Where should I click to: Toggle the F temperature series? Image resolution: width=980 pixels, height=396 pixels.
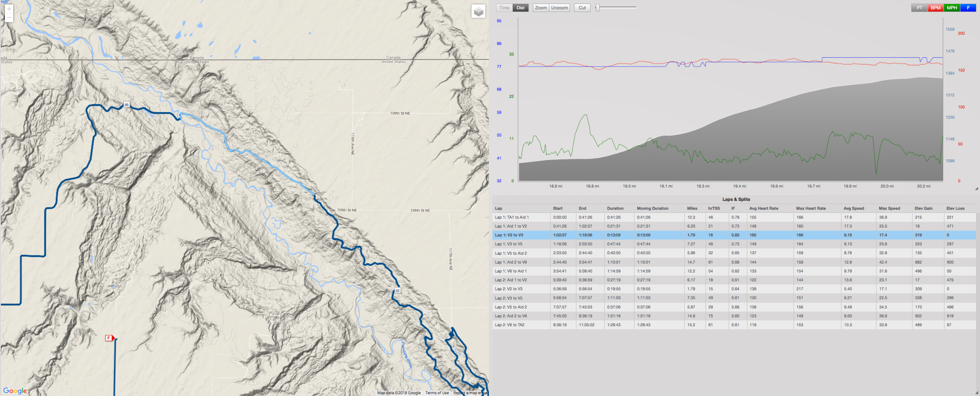coord(968,8)
